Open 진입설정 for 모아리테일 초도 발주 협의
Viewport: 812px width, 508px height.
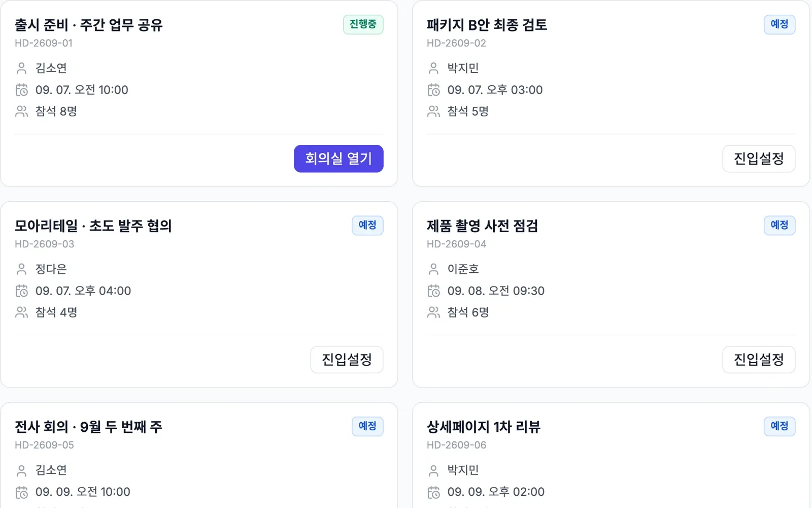[x=347, y=360]
